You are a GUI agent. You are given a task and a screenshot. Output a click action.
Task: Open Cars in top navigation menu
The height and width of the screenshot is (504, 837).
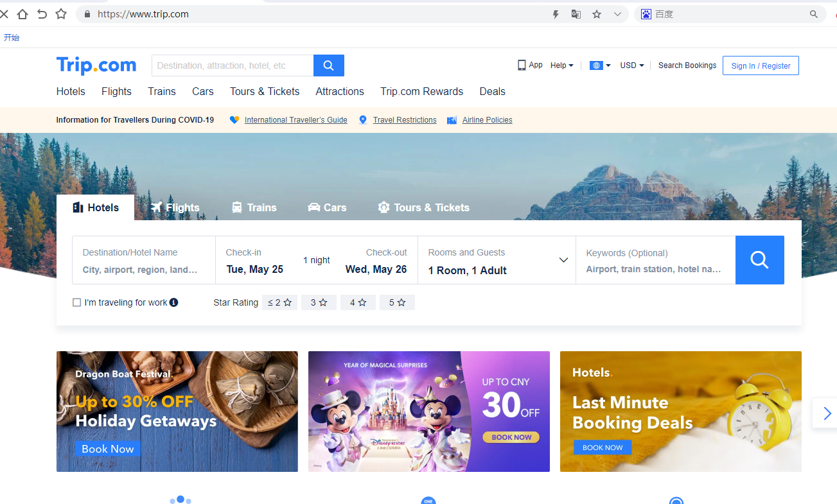(203, 91)
